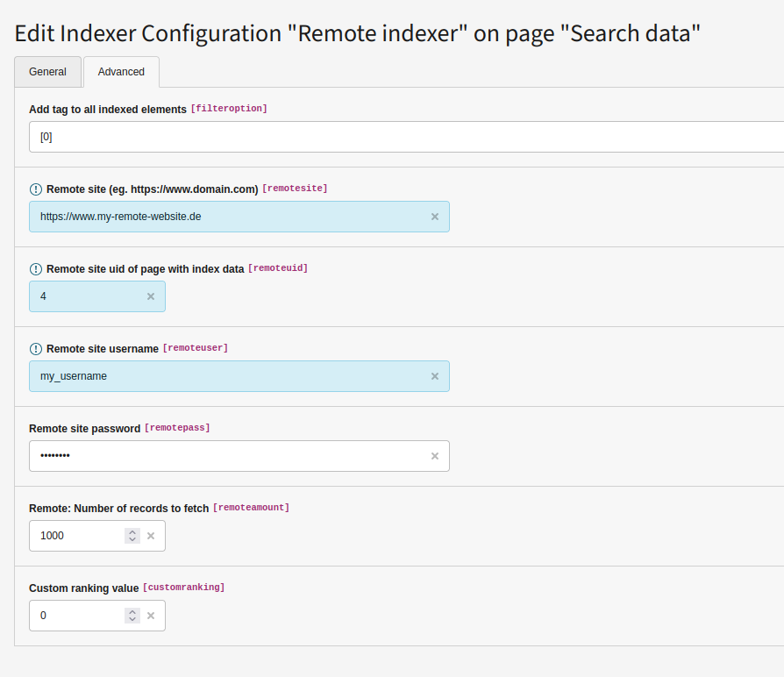The height and width of the screenshot is (677, 784).
Task: Click the "Add tag to all indexed elements" label
Action: click(108, 110)
